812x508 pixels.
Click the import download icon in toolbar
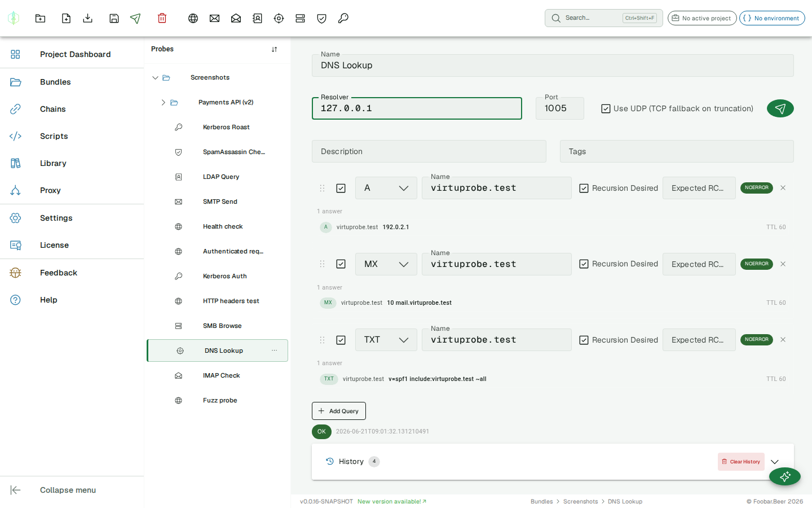click(x=87, y=18)
